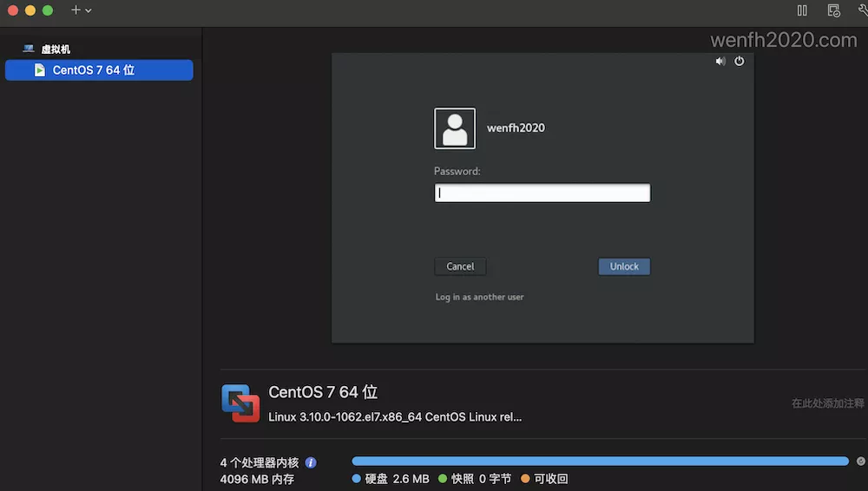Open the snapshots icon in toolbar
Image resolution: width=868 pixels, height=491 pixels.
tap(833, 10)
